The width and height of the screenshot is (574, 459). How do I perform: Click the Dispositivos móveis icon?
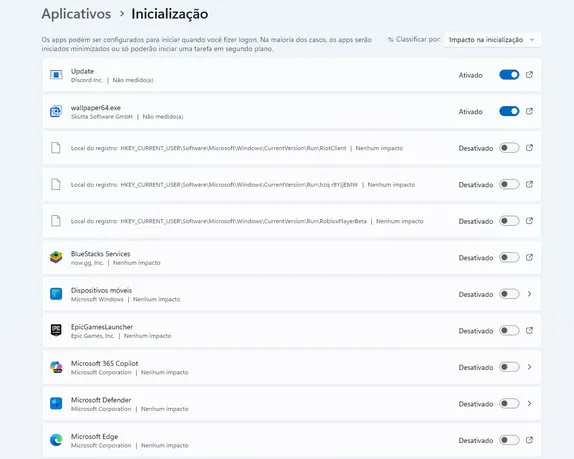tap(56, 294)
